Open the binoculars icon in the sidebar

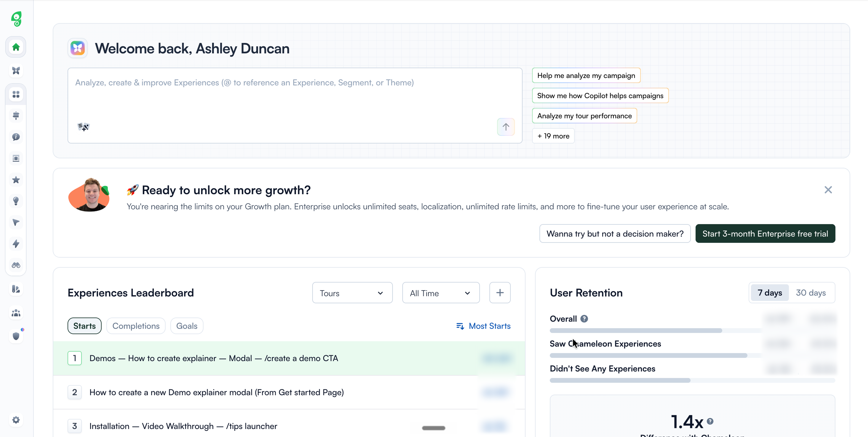click(x=16, y=265)
